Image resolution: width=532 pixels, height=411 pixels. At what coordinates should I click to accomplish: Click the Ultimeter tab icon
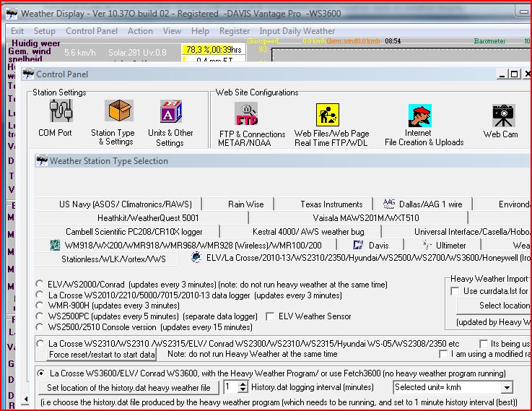[x=427, y=245]
